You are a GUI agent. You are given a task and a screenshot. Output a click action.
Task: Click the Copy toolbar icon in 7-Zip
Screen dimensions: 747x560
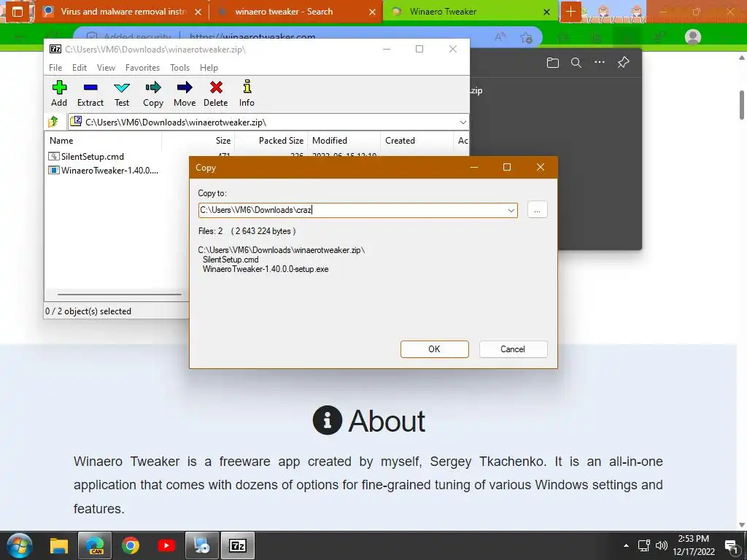[x=153, y=94]
